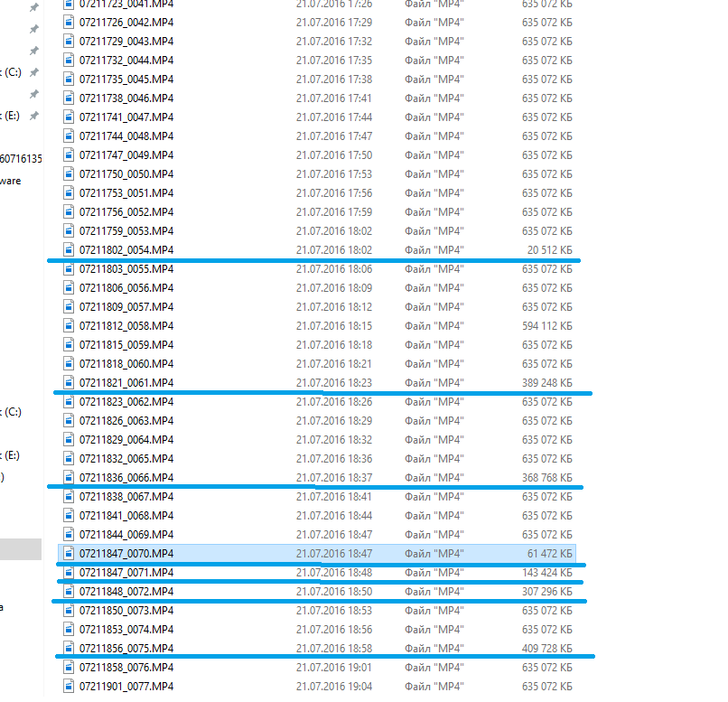728x702 pixels.
Task: Click the file icon of 07211901_0077.MP4
Action: click(69, 686)
